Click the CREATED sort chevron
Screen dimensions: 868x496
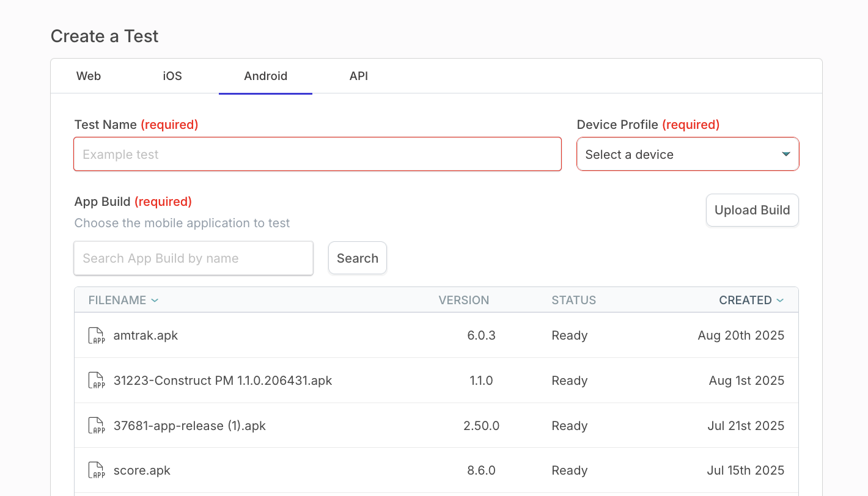pyautogui.click(x=781, y=300)
